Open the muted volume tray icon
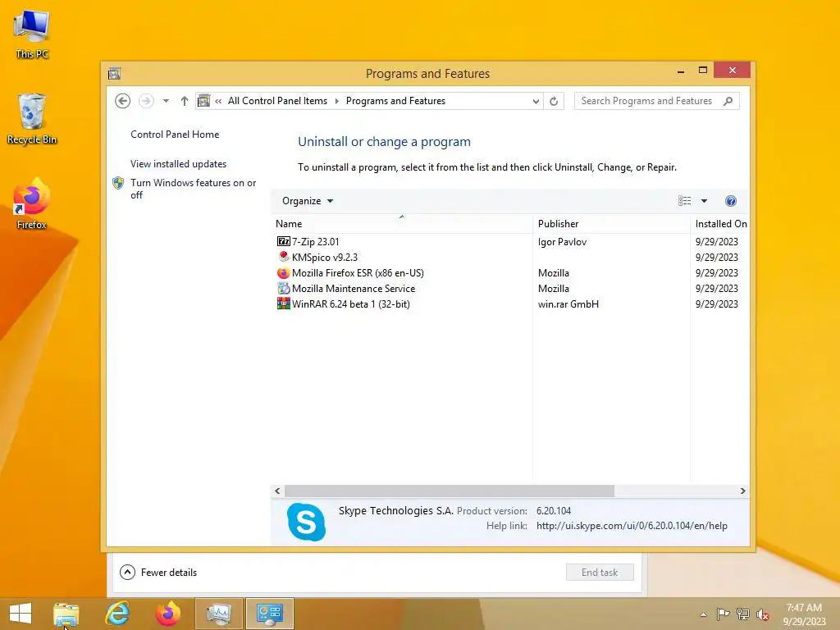 tap(763, 614)
